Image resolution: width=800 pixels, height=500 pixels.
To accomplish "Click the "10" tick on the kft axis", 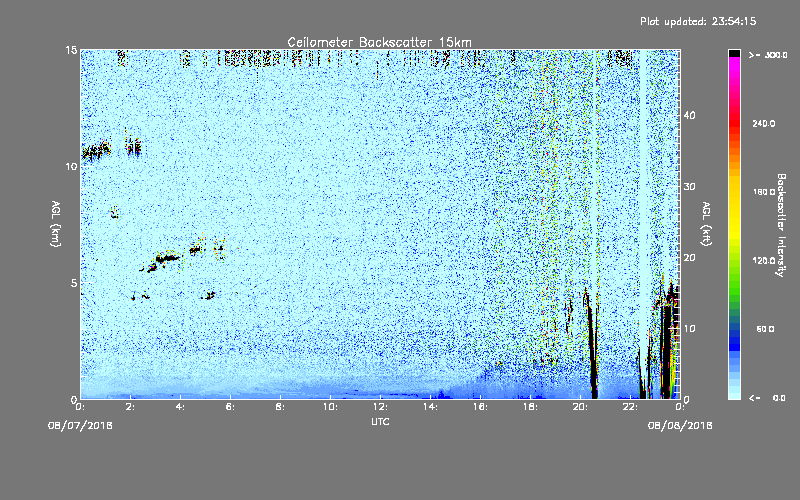I will tap(689, 329).
